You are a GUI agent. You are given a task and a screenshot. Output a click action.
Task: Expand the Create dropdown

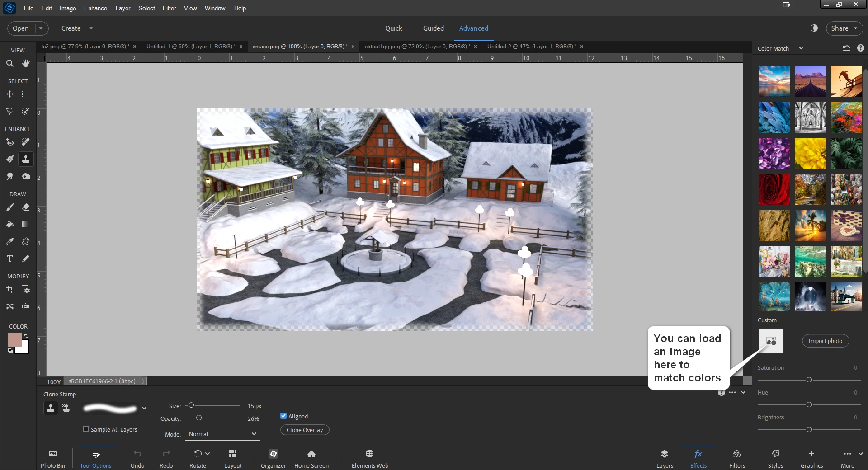pyautogui.click(x=91, y=28)
